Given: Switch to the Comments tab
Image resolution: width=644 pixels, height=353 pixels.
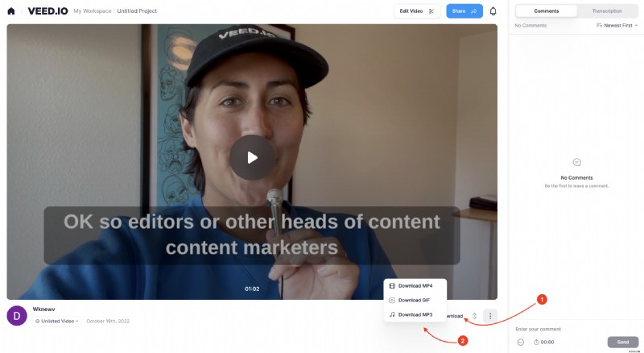Looking at the screenshot, I should click(x=547, y=11).
